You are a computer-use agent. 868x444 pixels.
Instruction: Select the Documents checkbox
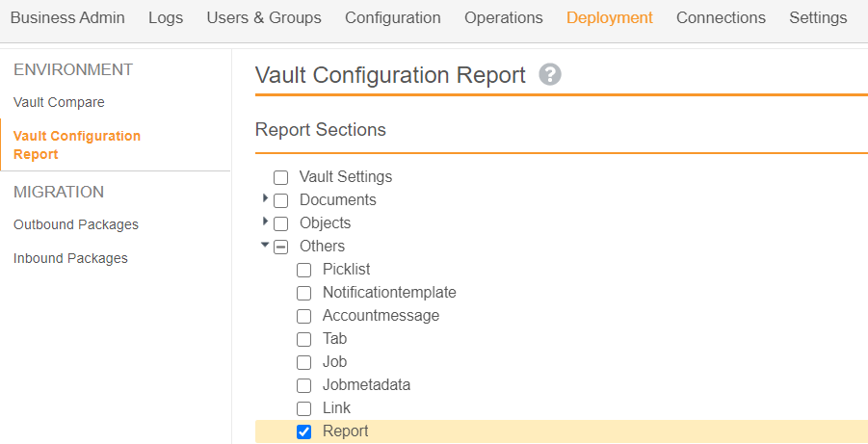(281, 200)
